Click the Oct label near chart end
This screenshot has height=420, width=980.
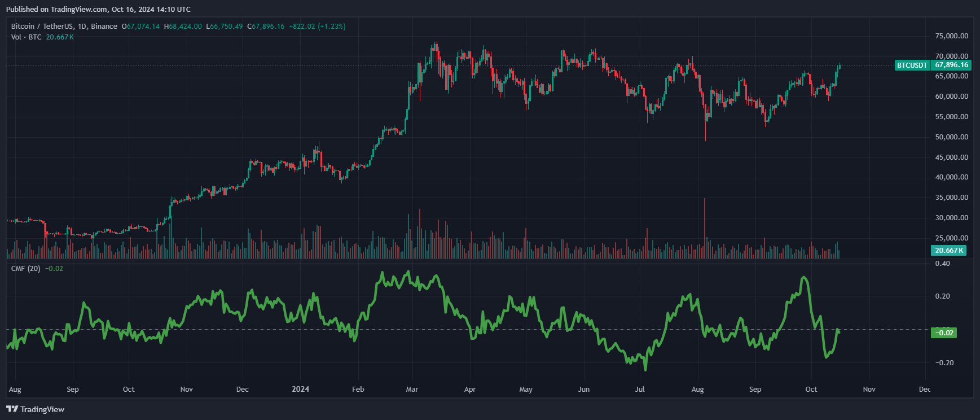point(811,390)
